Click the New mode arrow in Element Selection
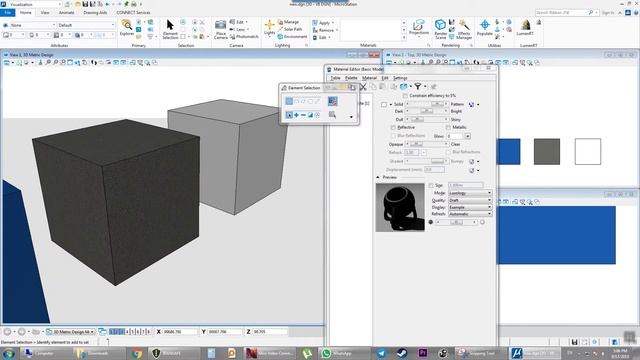Image resolution: width=640 pixels, height=360 pixels. pyautogui.click(x=289, y=115)
